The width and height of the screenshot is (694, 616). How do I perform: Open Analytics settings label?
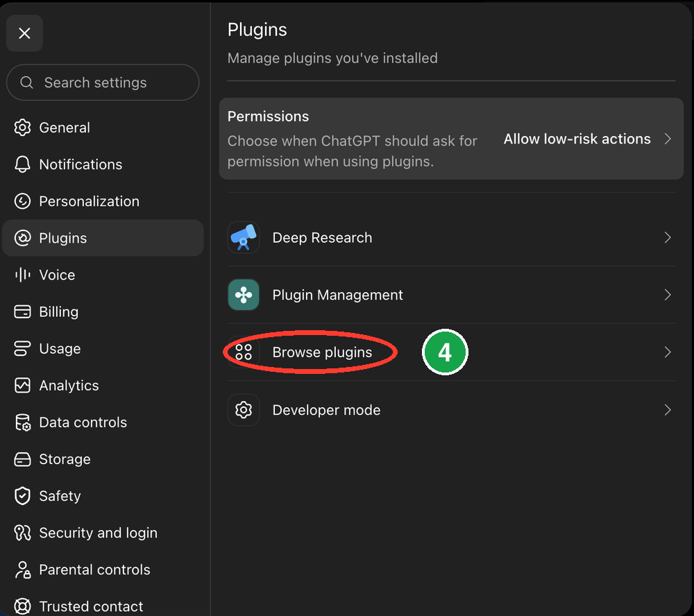coord(69,386)
